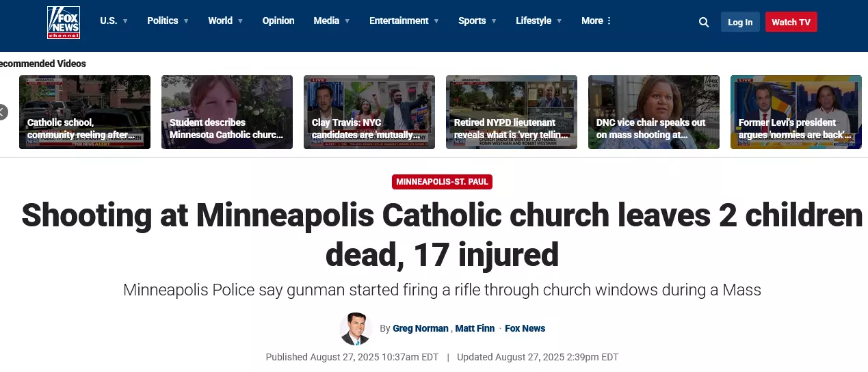Screen dimensions: 868x372
Task: Open Greg Norman author link
Action: coord(420,329)
